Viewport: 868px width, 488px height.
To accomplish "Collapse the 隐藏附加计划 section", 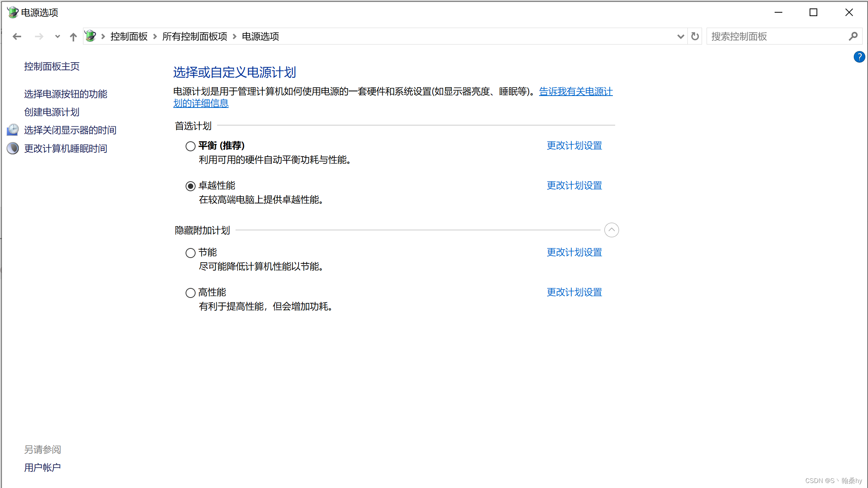I will click(x=611, y=230).
